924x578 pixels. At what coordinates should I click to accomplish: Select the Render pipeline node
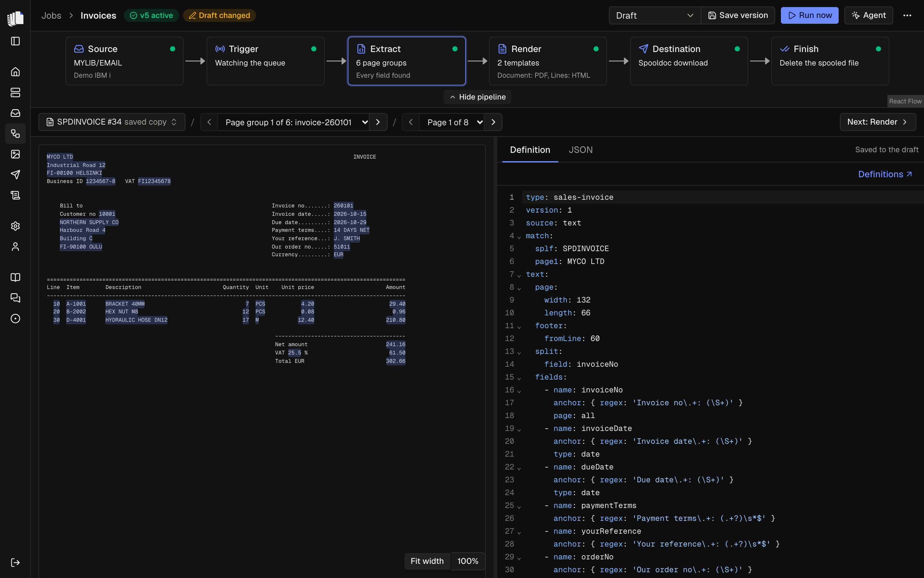(548, 61)
